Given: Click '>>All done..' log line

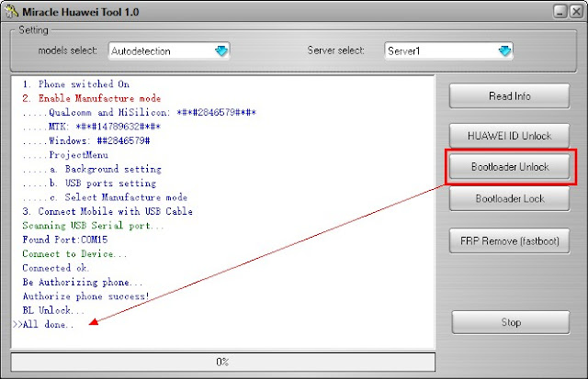Looking at the screenshot, I should point(43,324).
